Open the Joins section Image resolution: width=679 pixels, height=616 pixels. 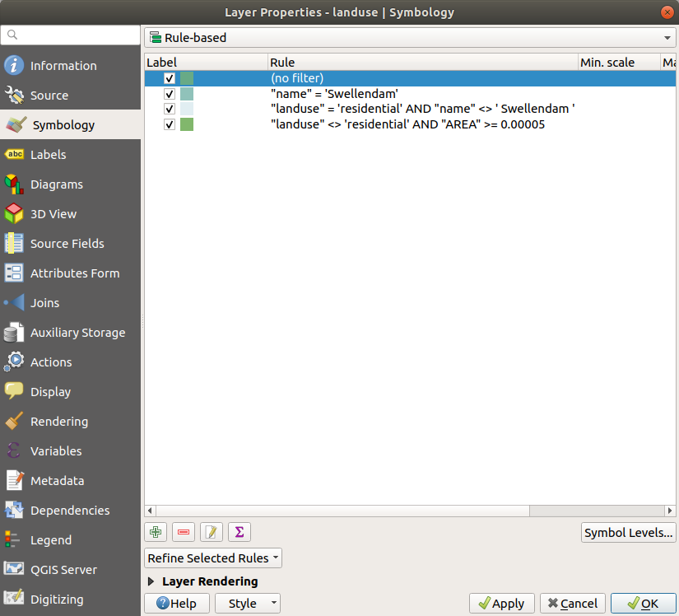coord(44,303)
